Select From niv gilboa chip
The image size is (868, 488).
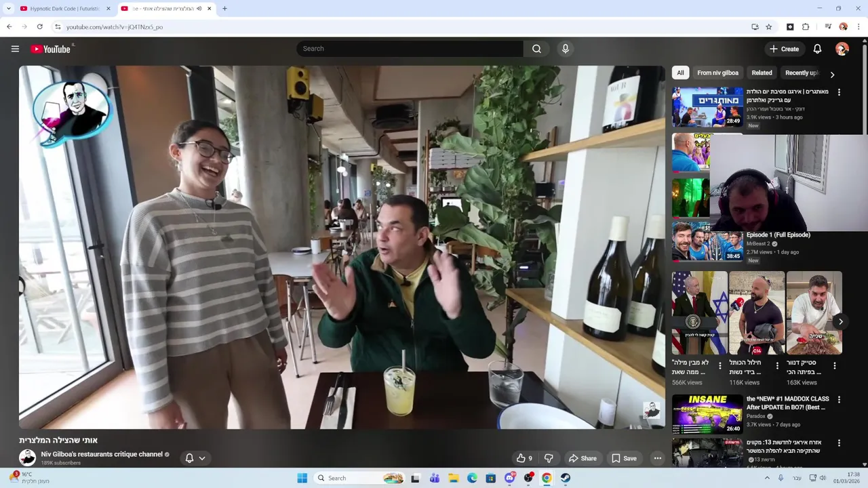pos(717,73)
